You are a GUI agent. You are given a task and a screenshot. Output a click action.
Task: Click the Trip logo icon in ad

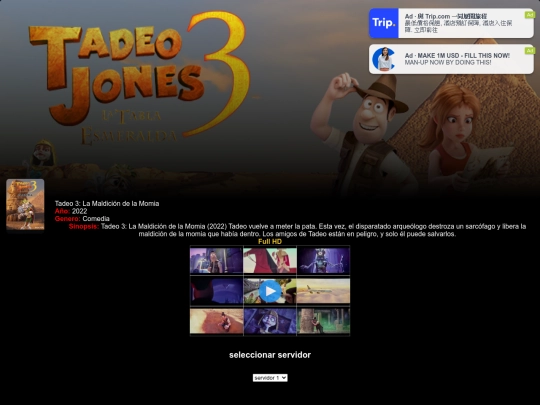coord(384,23)
